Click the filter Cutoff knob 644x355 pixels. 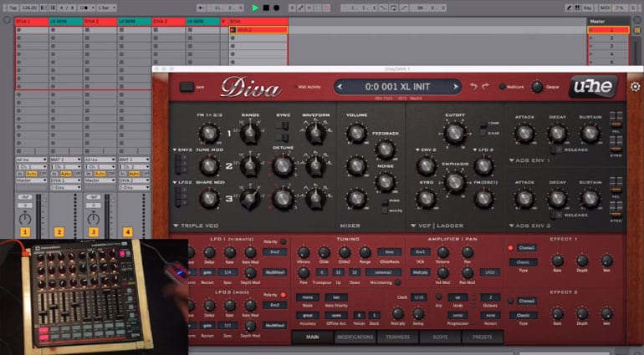(x=455, y=133)
